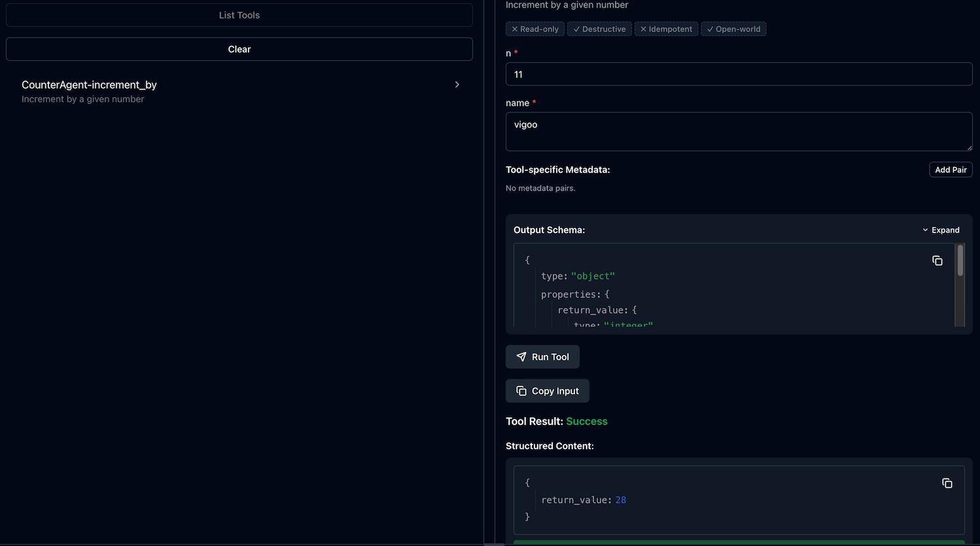
Task: Click the Destructive annotation badge
Action: tap(599, 29)
